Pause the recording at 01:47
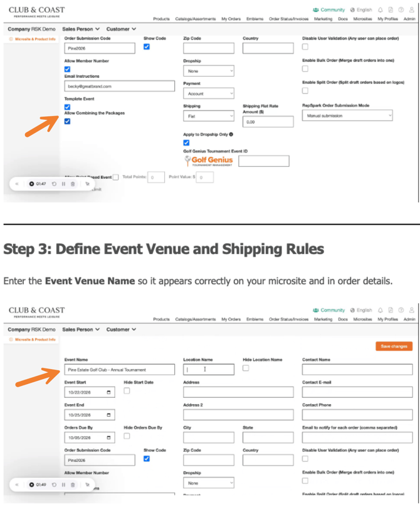This screenshot has height=514, width=420. [63, 184]
